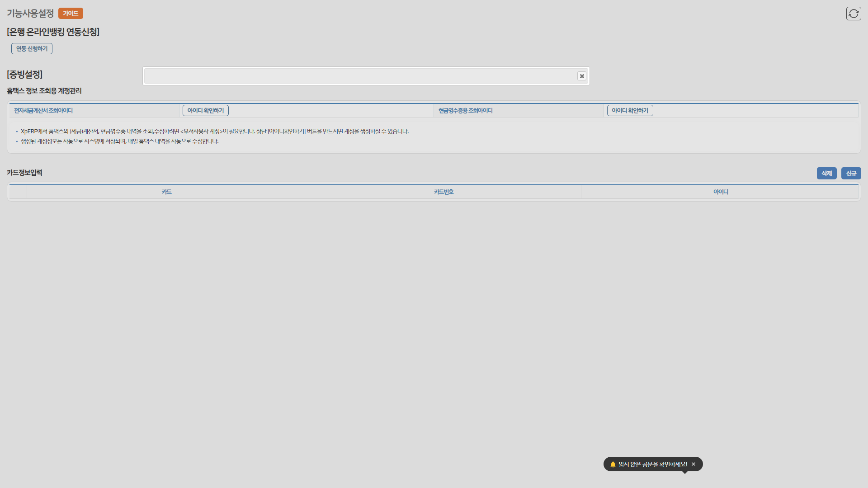This screenshot has height=488, width=868.
Task: Select the 전자세금계산서 조회아이디 label cell
Action: coord(43,111)
